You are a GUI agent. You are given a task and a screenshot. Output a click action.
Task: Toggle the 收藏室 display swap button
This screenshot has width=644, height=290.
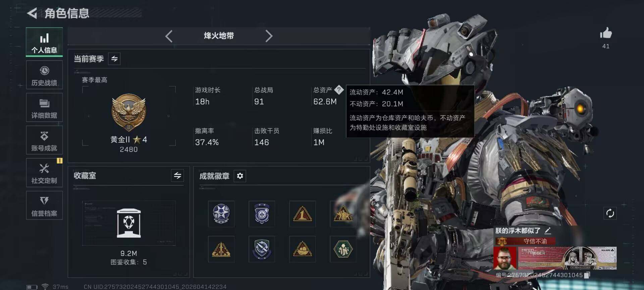(177, 175)
